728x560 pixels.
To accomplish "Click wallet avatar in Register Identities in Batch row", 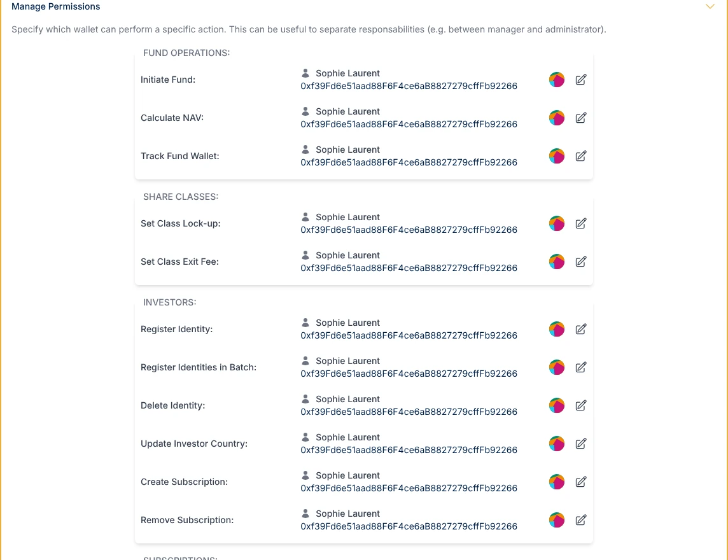I will point(557,367).
